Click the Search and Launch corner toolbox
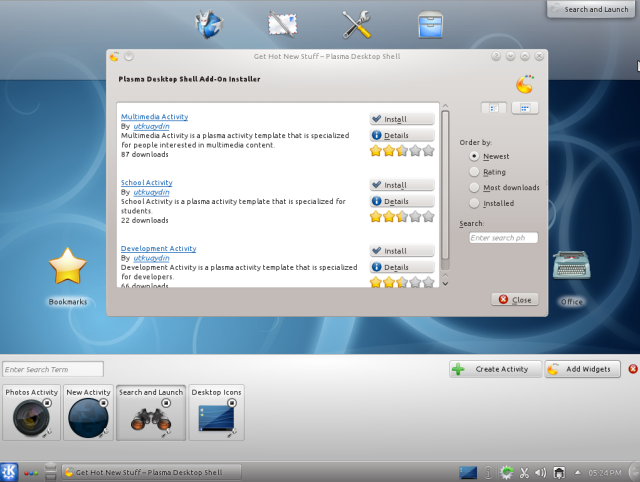The image size is (640, 482). click(x=590, y=9)
